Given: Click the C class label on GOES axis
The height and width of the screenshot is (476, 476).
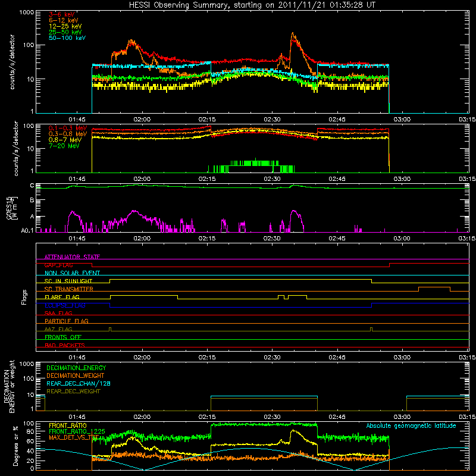Looking at the screenshot, I should [x=32, y=186].
